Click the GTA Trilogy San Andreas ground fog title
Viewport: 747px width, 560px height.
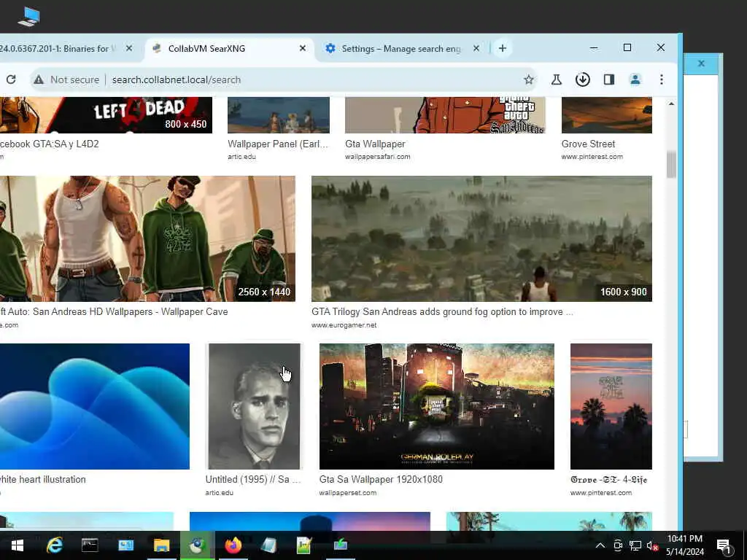point(442,312)
